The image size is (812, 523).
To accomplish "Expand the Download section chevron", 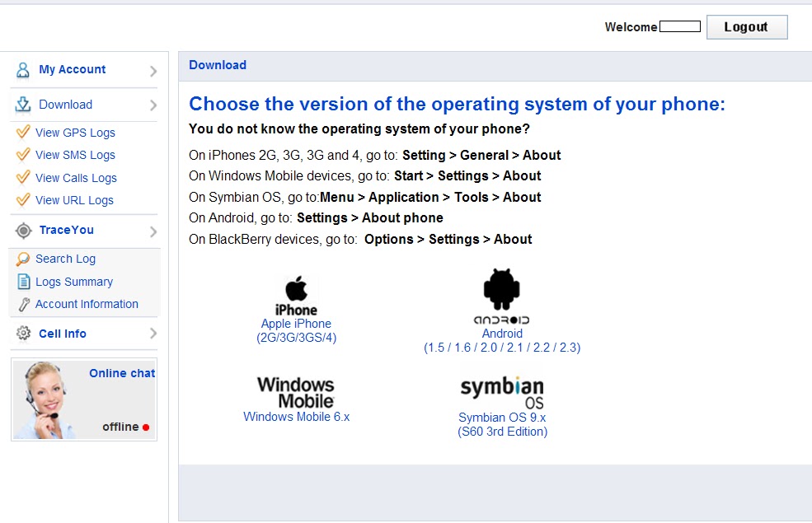I will pyautogui.click(x=153, y=105).
